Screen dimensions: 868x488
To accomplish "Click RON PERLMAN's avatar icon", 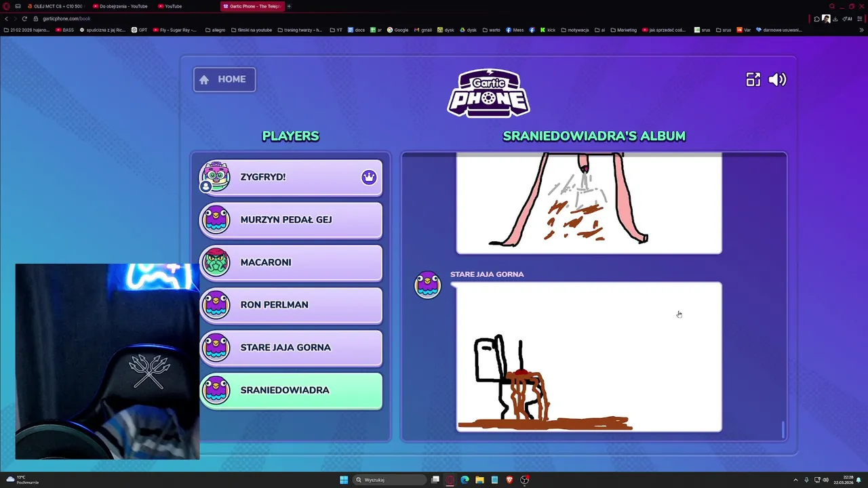I will [216, 305].
